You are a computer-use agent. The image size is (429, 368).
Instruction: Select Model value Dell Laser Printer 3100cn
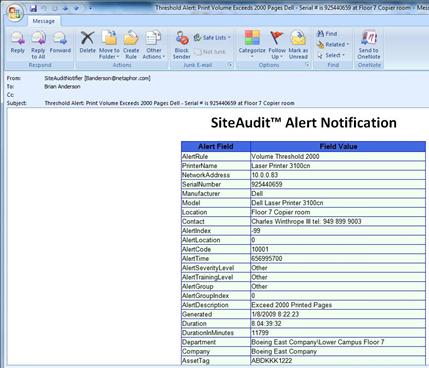[x=287, y=203]
